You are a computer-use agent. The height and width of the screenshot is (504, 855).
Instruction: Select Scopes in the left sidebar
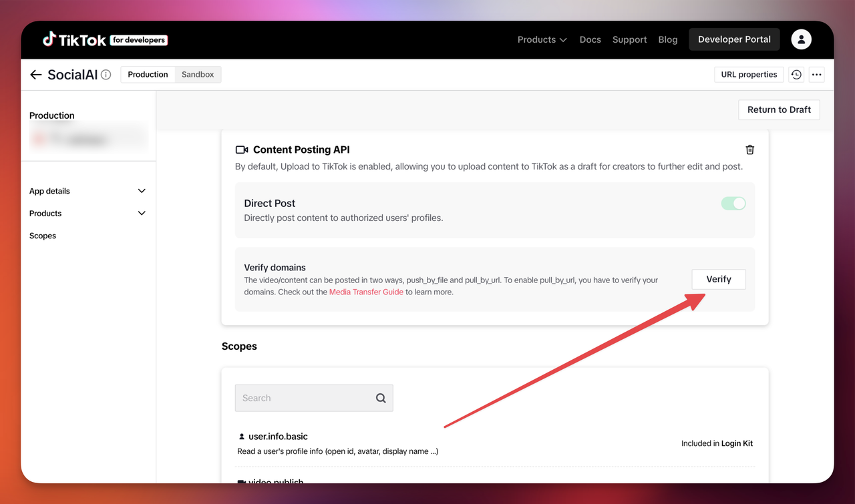click(x=43, y=236)
